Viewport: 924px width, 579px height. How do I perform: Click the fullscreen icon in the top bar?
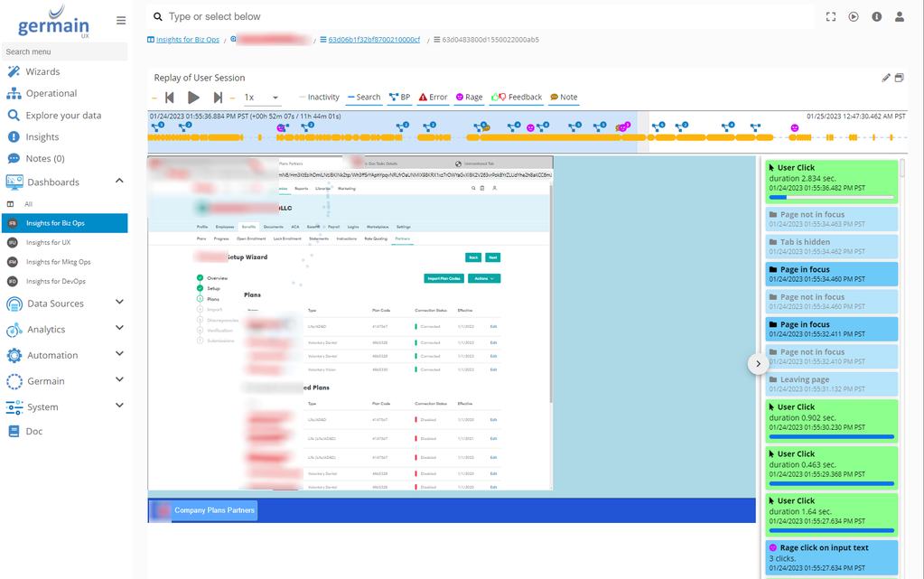point(830,15)
